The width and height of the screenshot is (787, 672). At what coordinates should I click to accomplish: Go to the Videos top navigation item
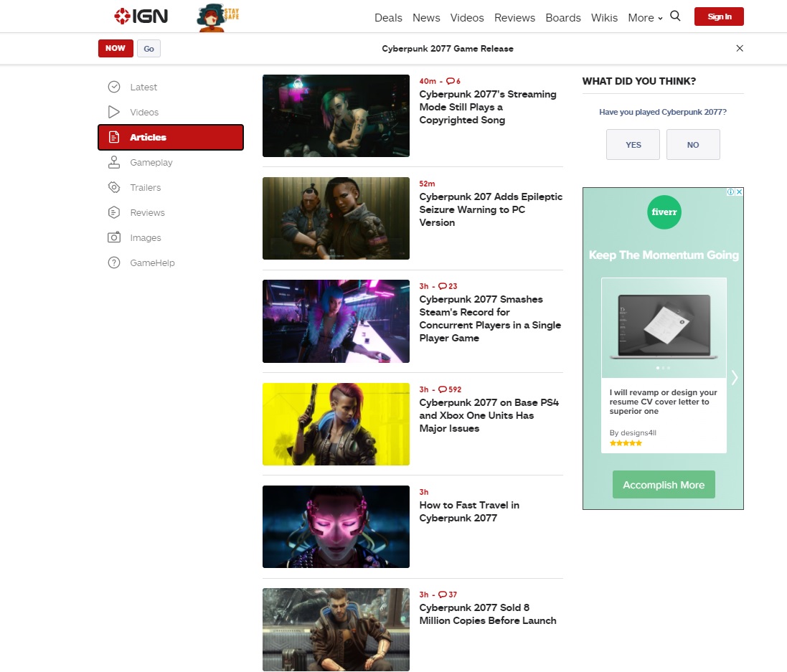click(x=467, y=17)
